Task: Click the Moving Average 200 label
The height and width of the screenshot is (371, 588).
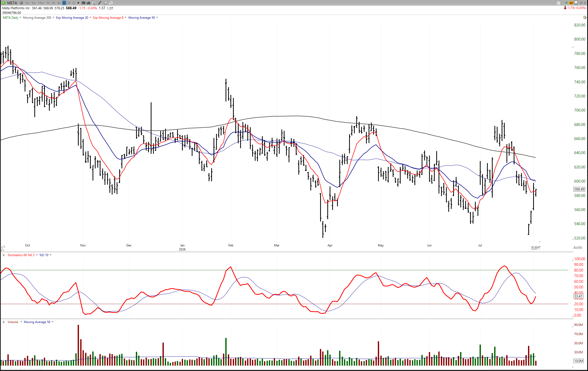Action: (37, 18)
